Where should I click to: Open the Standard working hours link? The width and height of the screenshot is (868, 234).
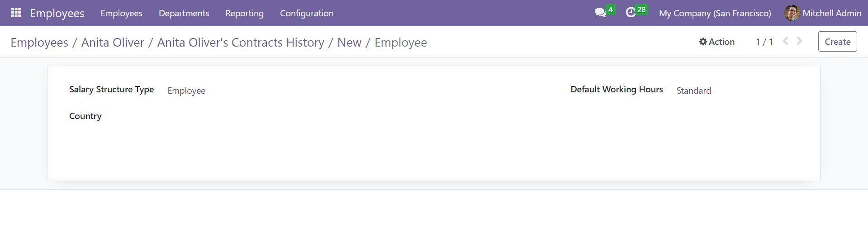point(694,91)
